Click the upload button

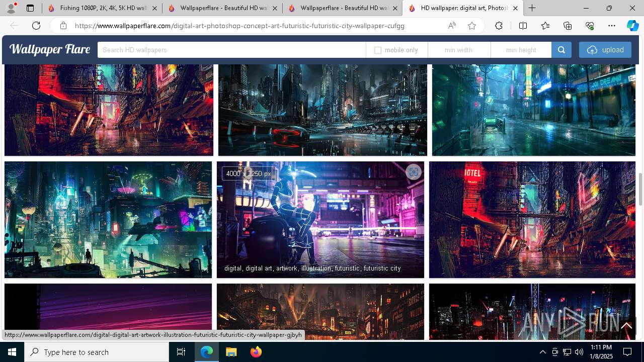click(605, 50)
